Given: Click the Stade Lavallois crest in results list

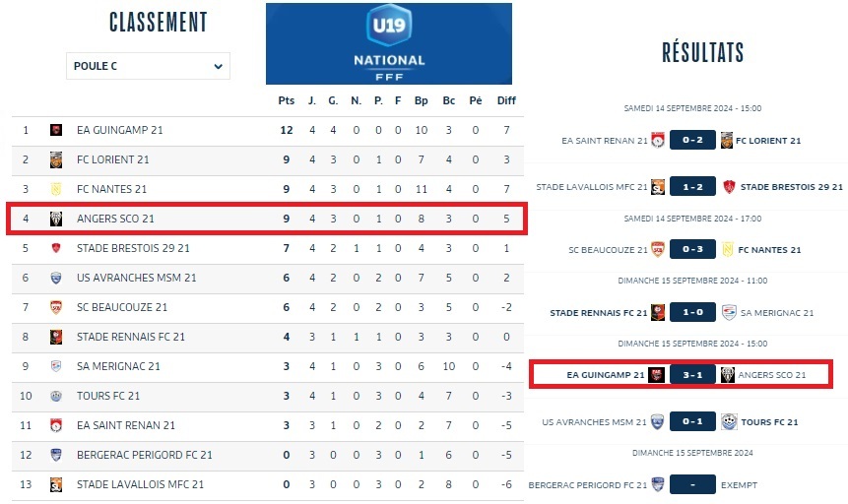Looking at the screenshot, I should (x=657, y=187).
